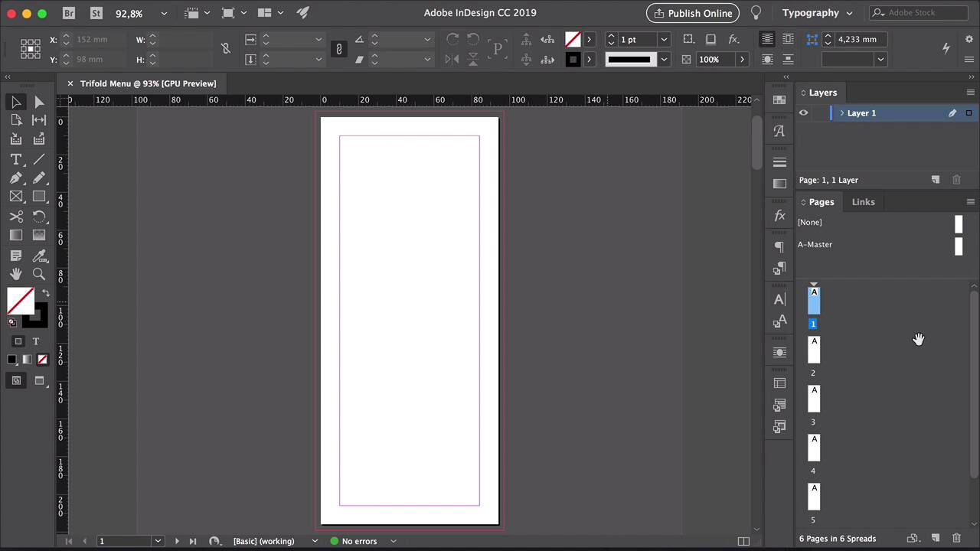Delete selected page using Pages trash icon
Image resolution: width=980 pixels, height=551 pixels.
(956, 539)
